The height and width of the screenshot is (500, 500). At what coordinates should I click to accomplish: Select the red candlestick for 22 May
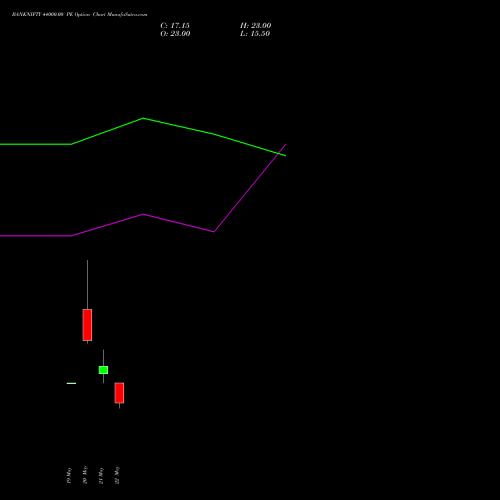click(x=119, y=393)
